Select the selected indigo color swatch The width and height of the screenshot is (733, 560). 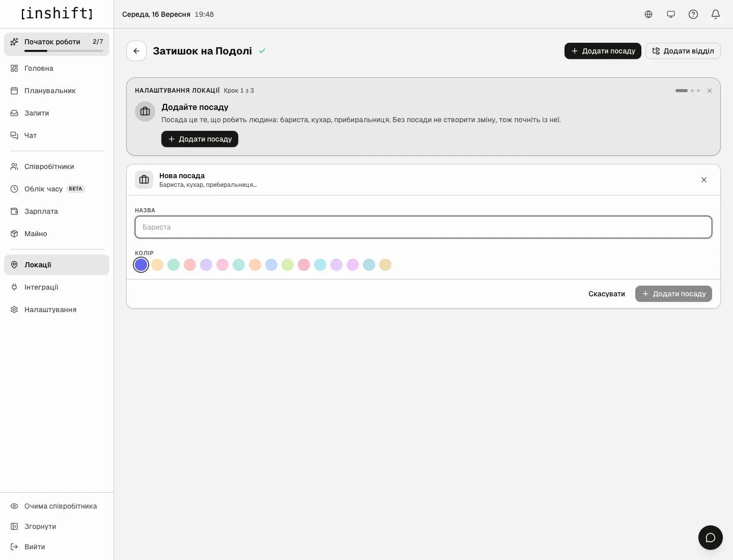click(x=141, y=265)
